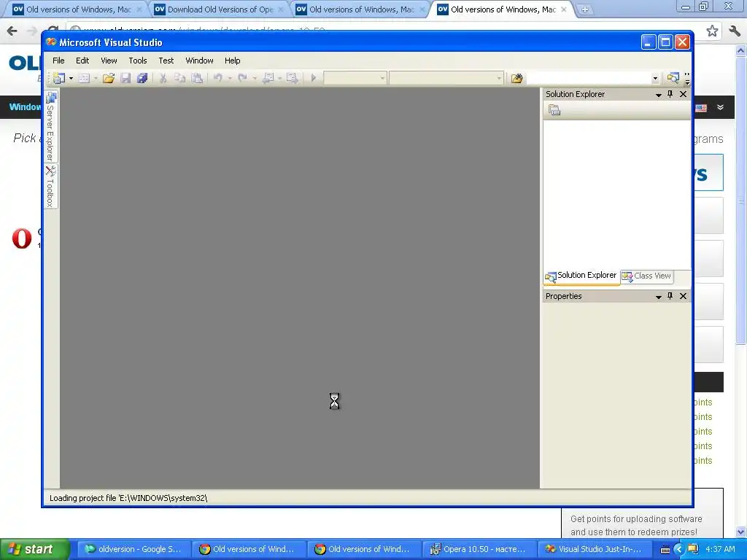
Task: Click the Save disk icon
Action: [125, 78]
